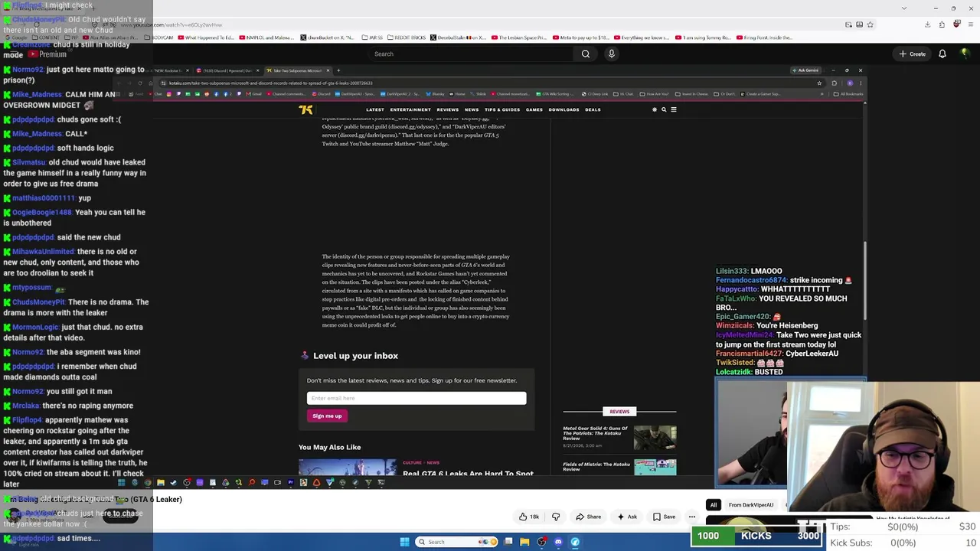Click the Kotaku logo

pos(305,109)
